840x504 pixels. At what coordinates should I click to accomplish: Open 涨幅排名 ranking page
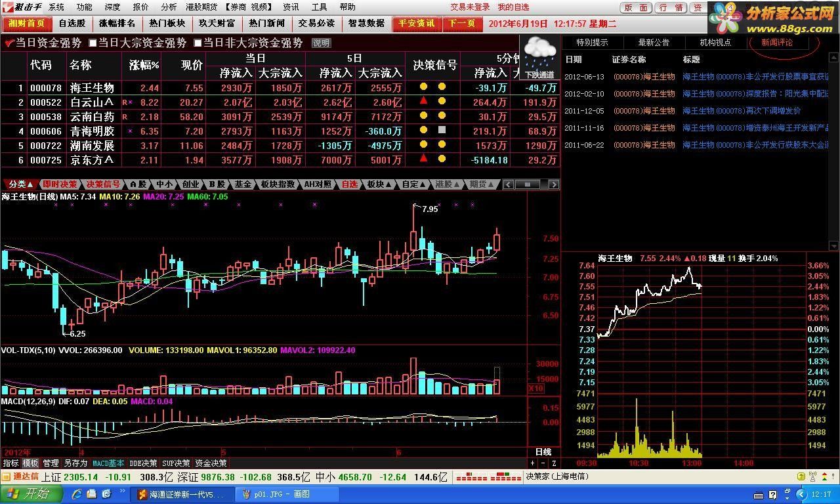(x=117, y=24)
